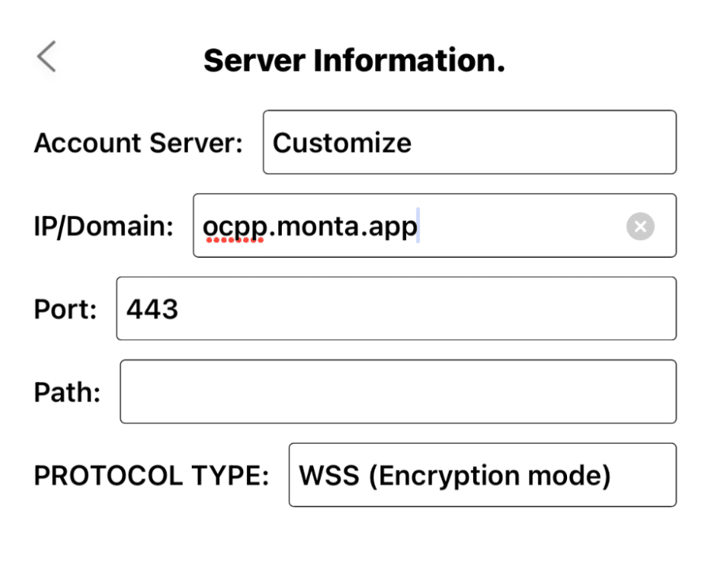
Task: Open the Account Server Customize dropdown
Action: (470, 142)
